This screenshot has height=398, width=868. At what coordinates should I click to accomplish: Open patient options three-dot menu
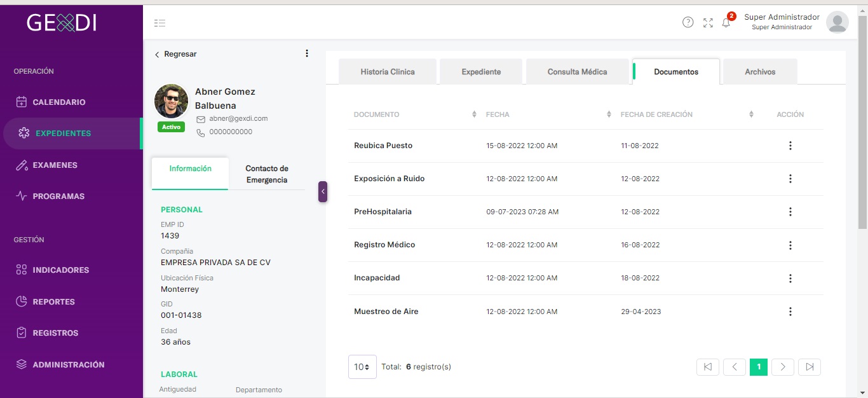pos(307,53)
